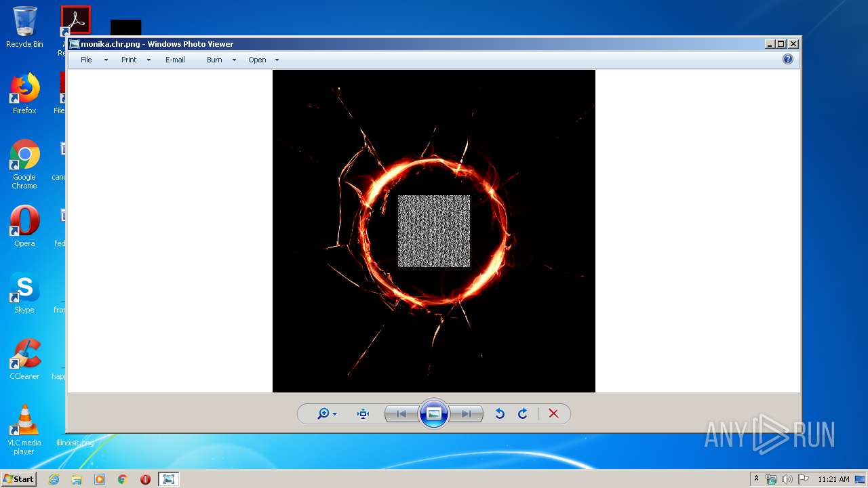Close the Photo Viewer window
This screenshot has height=488, width=868.
click(793, 44)
